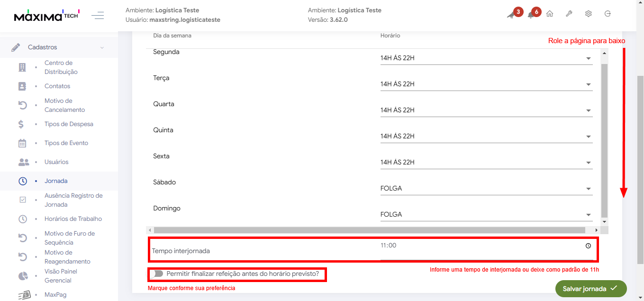Open Contatos menu item

coord(57,86)
